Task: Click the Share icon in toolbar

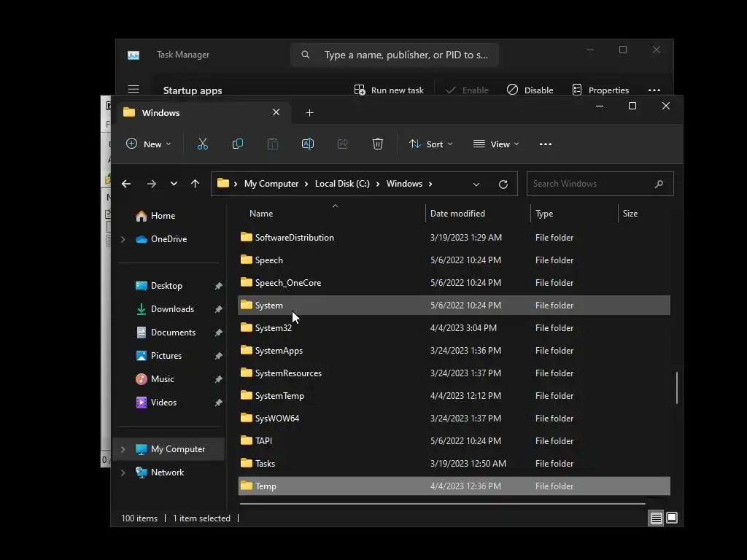Action: [343, 144]
